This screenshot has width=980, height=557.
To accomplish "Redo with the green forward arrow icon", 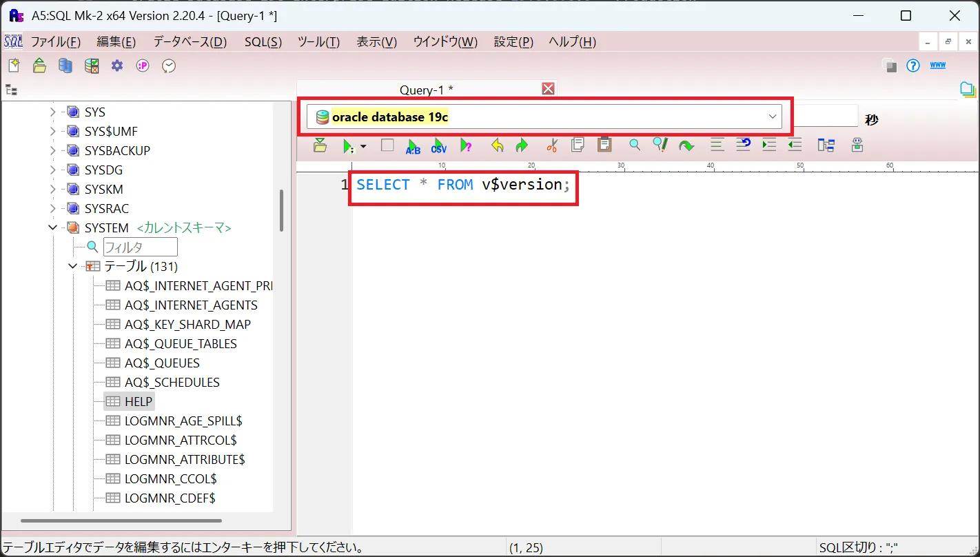I will [x=522, y=145].
